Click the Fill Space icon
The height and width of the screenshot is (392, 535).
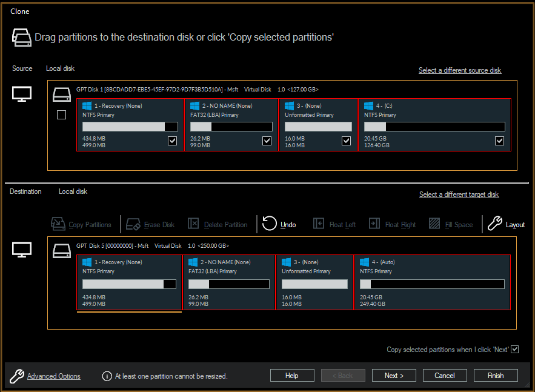[434, 224]
